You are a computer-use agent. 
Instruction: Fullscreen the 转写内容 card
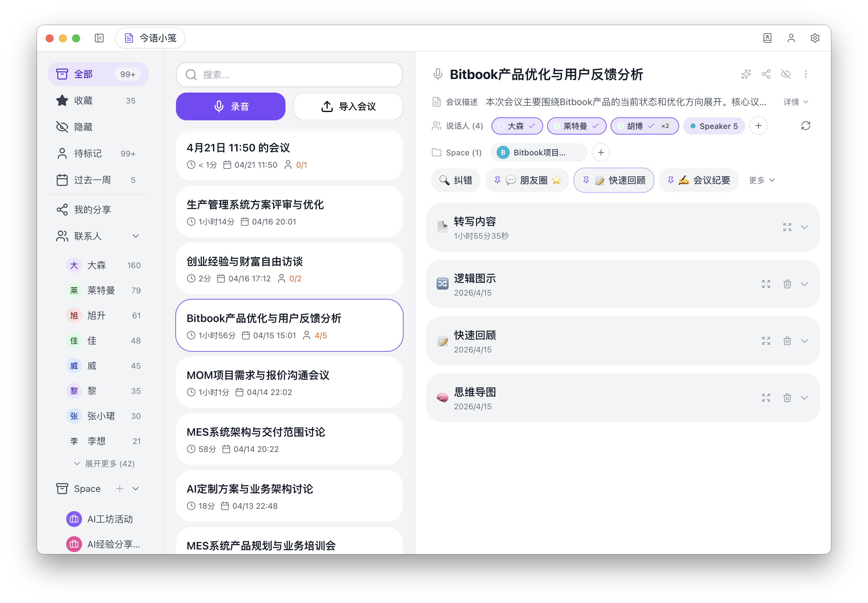(787, 227)
